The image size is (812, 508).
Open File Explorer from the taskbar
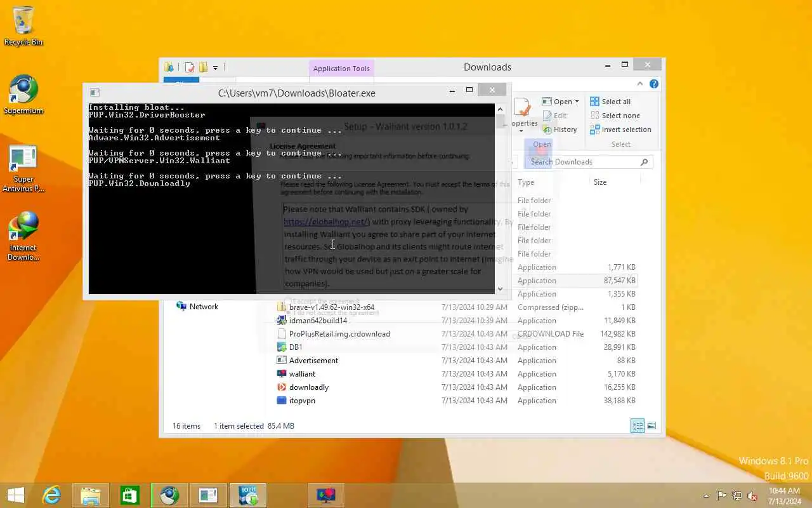(91, 495)
